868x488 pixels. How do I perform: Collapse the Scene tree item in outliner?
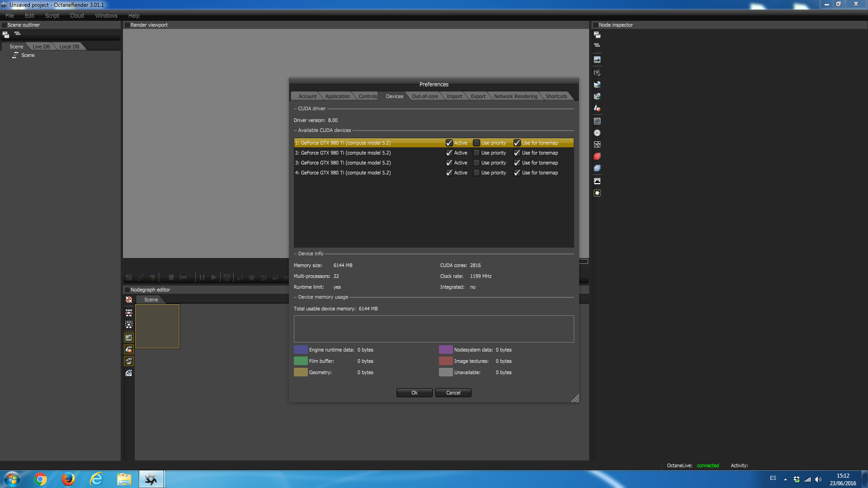(8, 55)
